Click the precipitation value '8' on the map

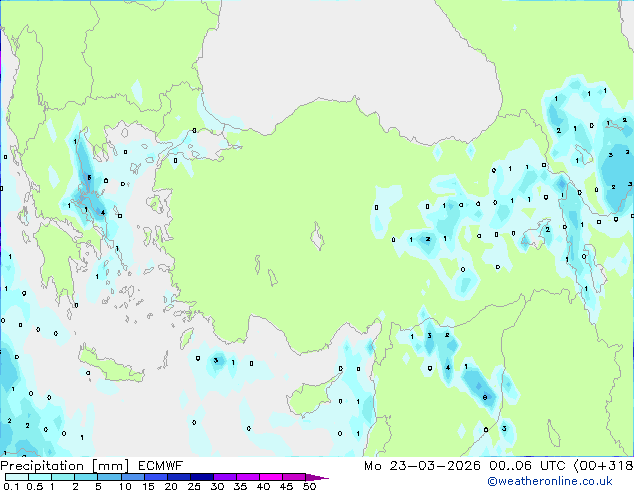coord(485,397)
